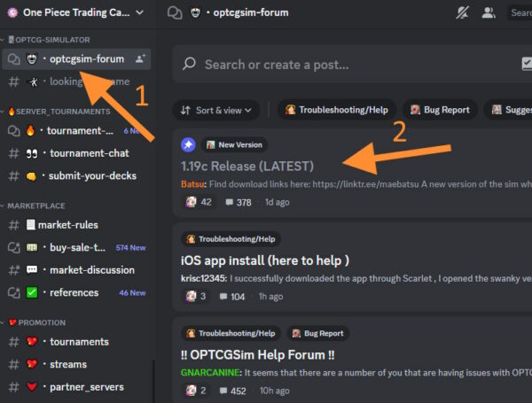Open the Sort & view dropdown
Viewport: 532px width, 403px height.
[x=215, y=110]
